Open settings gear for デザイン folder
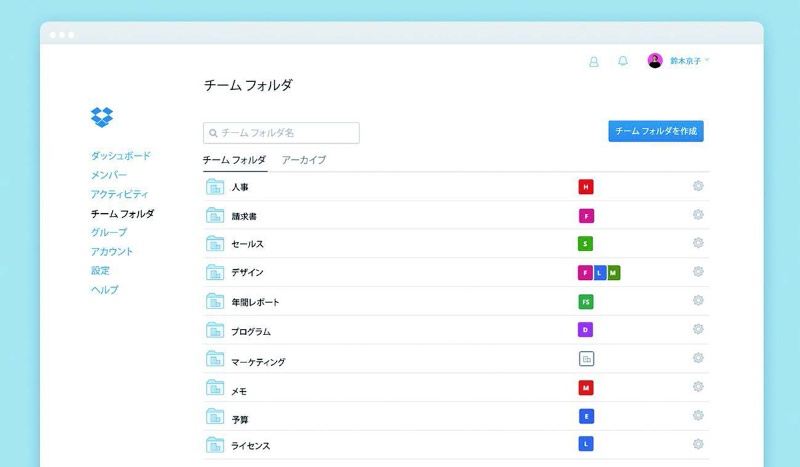800x467 pixels. (x=698, y=272)
